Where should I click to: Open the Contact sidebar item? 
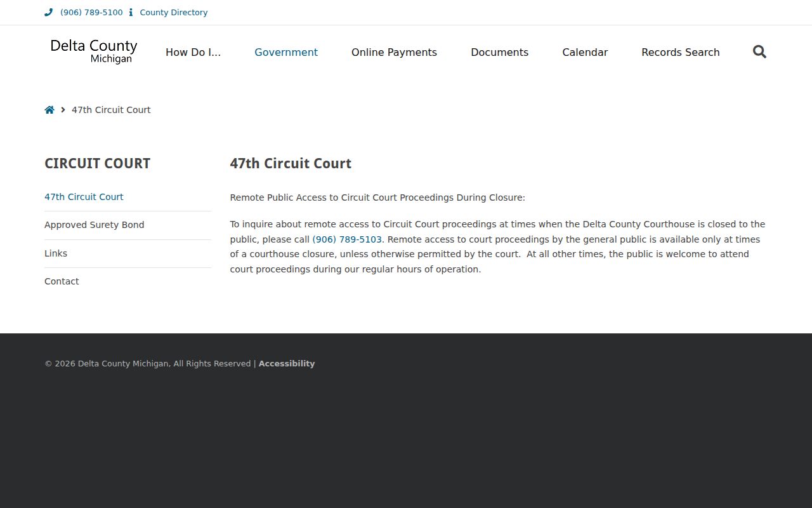[62, 281]
